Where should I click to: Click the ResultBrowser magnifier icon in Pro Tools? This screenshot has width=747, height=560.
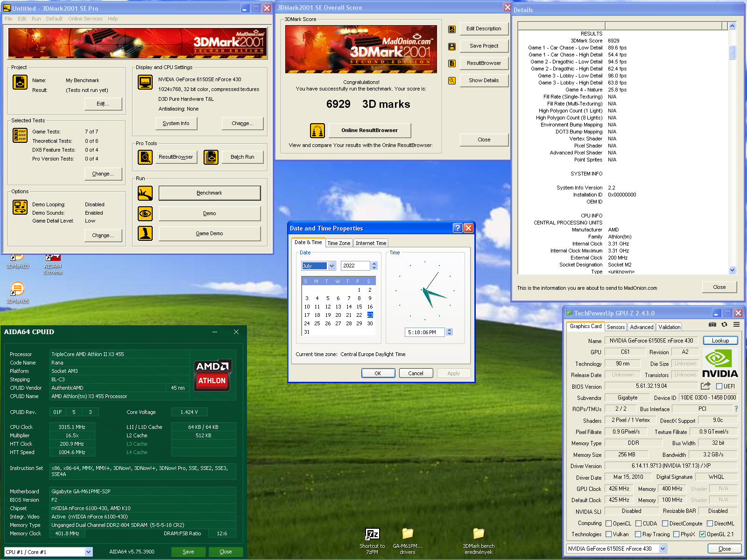[145, 157]
